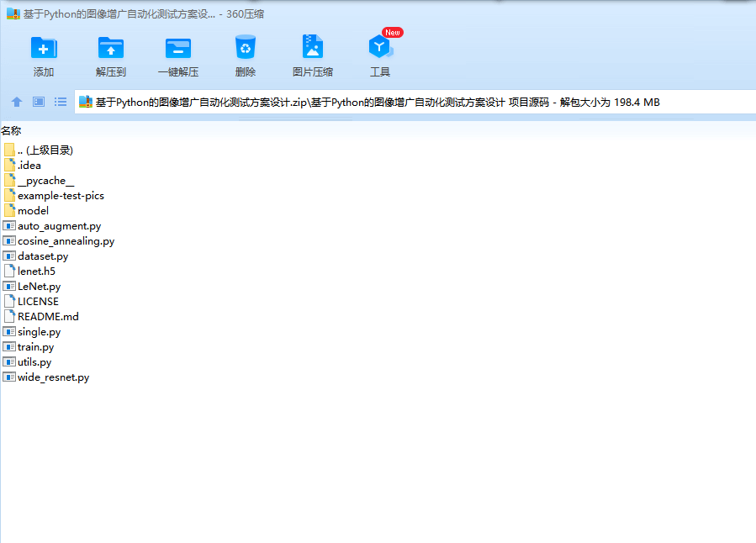Image resolution: width=756 pixels, height=543 pixels.
Task: Click the dataset.py file icon
Action: coord(9,256)
